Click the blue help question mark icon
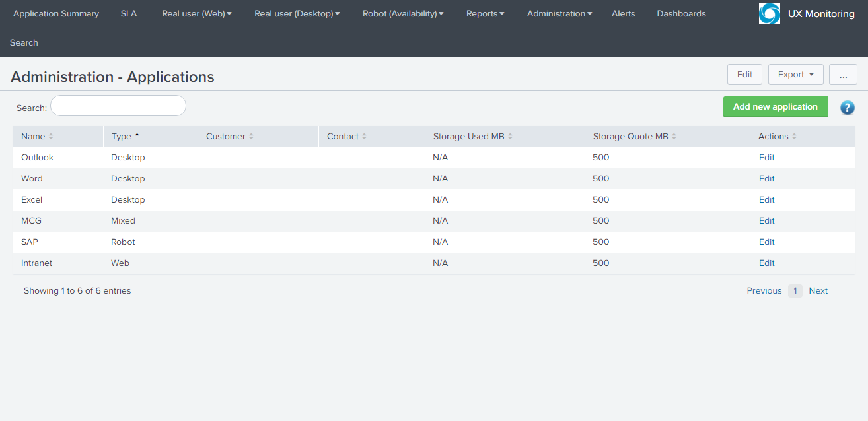 tap(848, 108)
